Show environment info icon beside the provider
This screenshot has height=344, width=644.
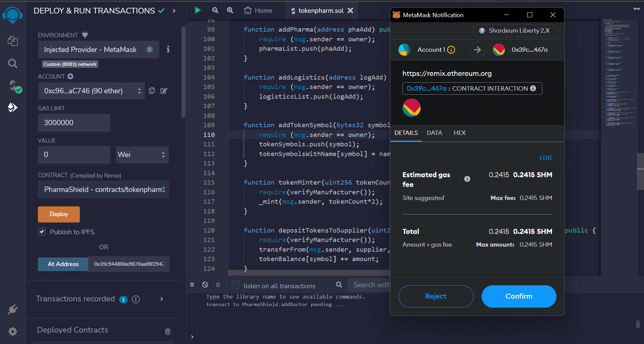(168, 49)
